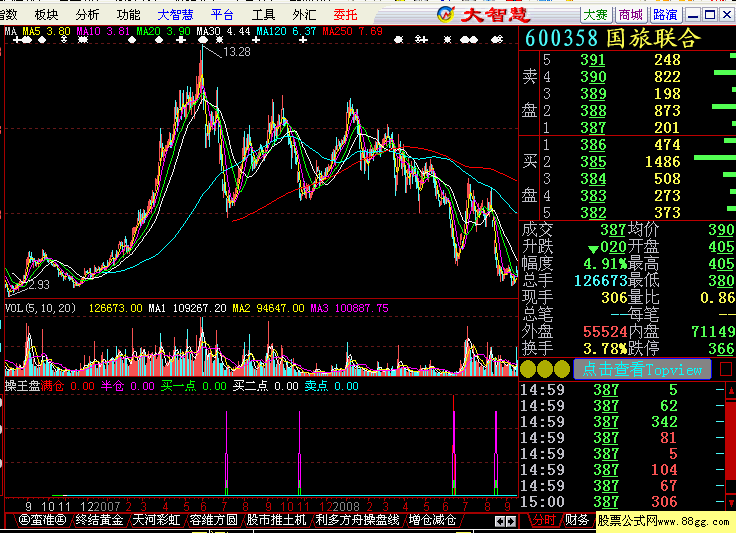Open the 功能 menu
This screenshot has height=533, width=736.
coord(129,15)
